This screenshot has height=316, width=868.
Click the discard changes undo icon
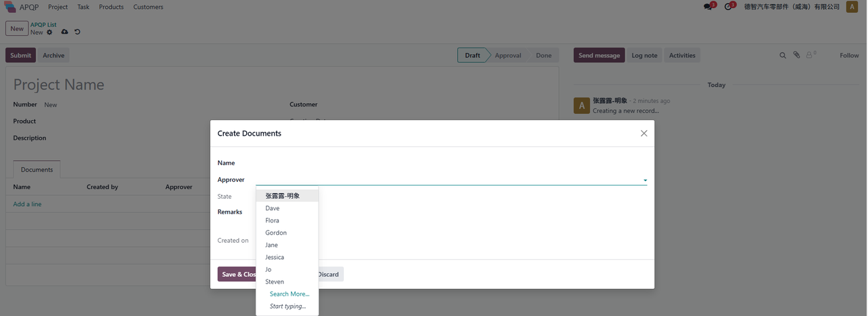77,32
